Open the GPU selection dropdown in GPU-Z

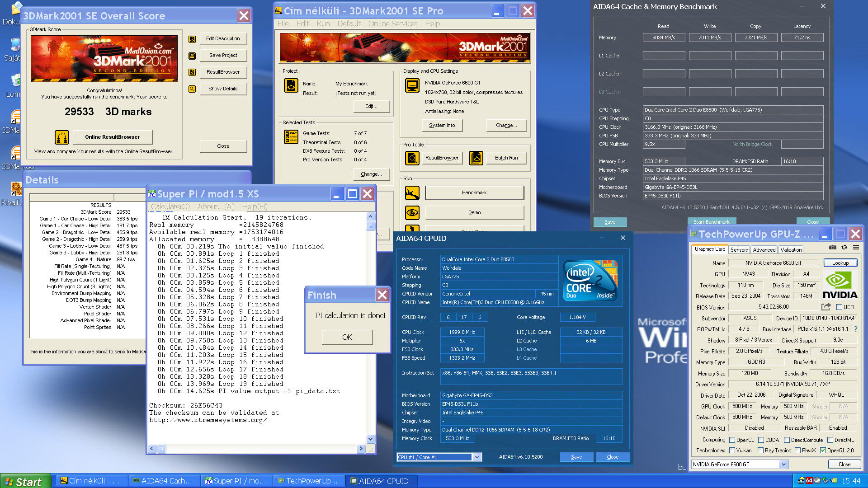point(784,465)
